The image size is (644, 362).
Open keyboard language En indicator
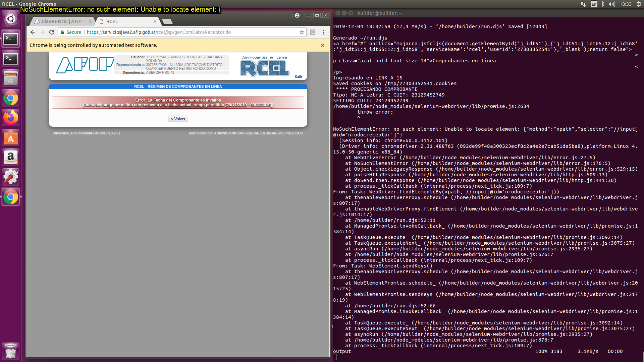click(594, 4)
